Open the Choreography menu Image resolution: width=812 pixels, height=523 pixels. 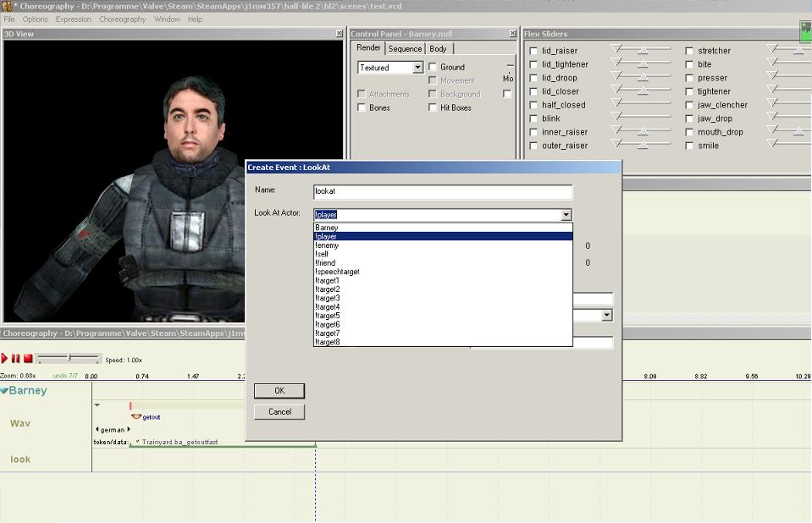tap(123, 19)
